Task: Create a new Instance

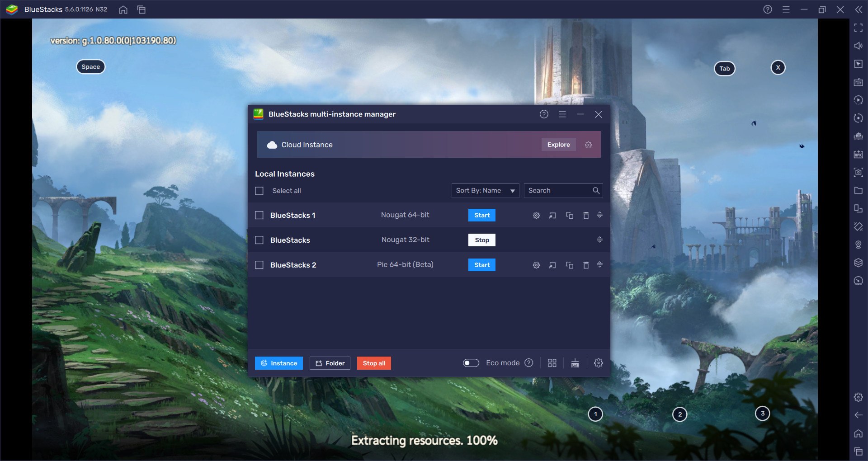Action: click(x=279, y=363)
